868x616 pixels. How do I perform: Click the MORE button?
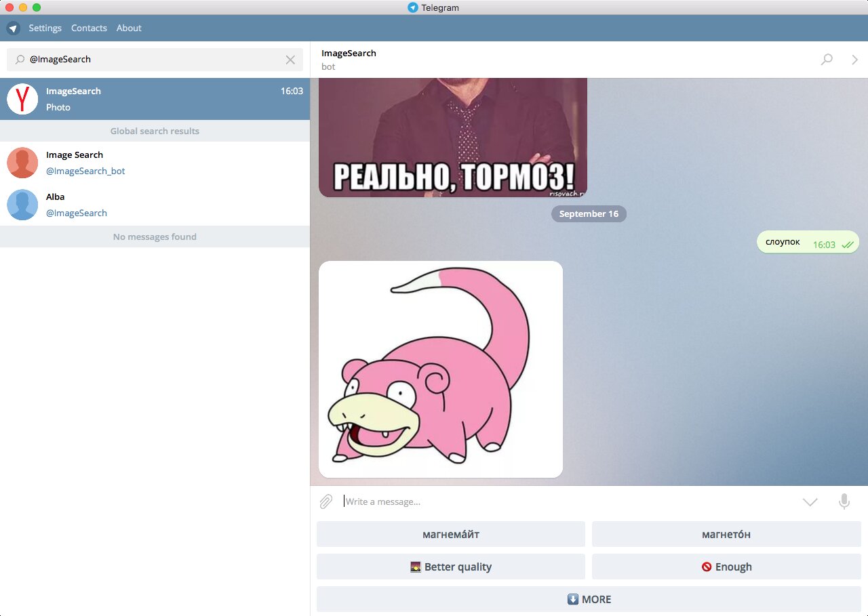(589, 599)
